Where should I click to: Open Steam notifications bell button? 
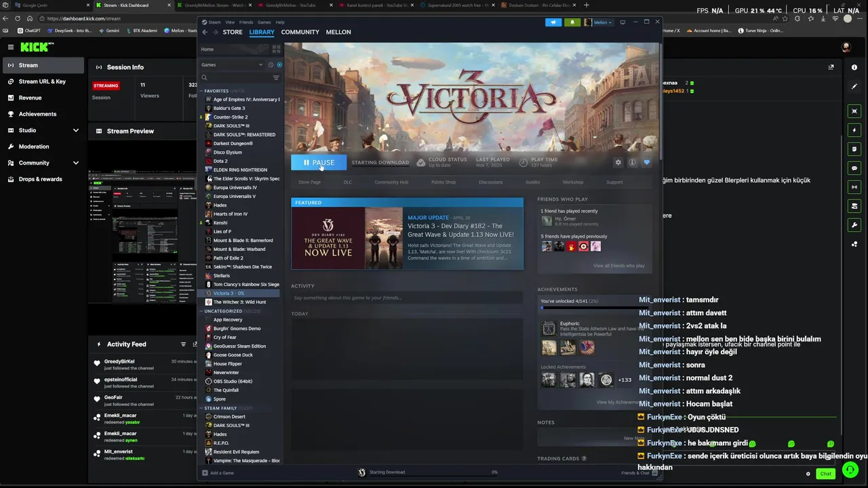pos(572,22)
